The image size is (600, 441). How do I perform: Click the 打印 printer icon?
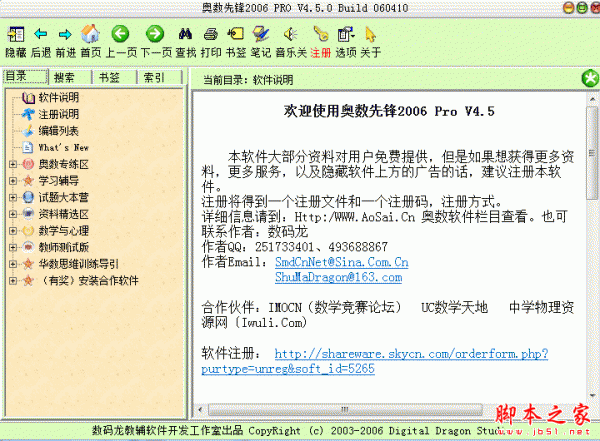click(210, 34)
